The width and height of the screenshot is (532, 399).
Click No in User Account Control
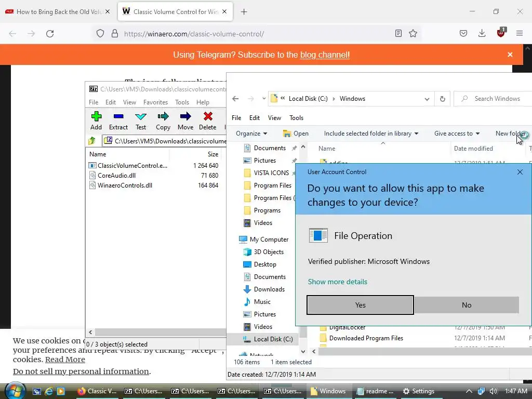(x=467, y=305)
